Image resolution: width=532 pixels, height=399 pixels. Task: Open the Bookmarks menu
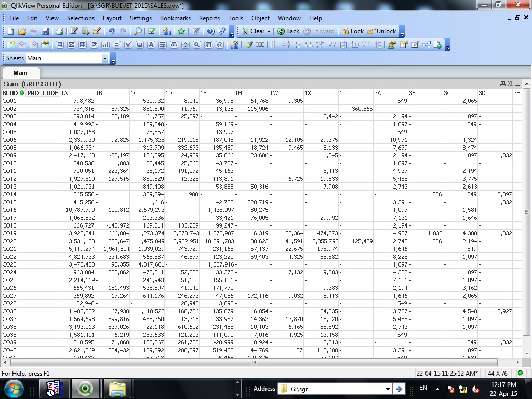pyautogui.click(x=175, y=18)
